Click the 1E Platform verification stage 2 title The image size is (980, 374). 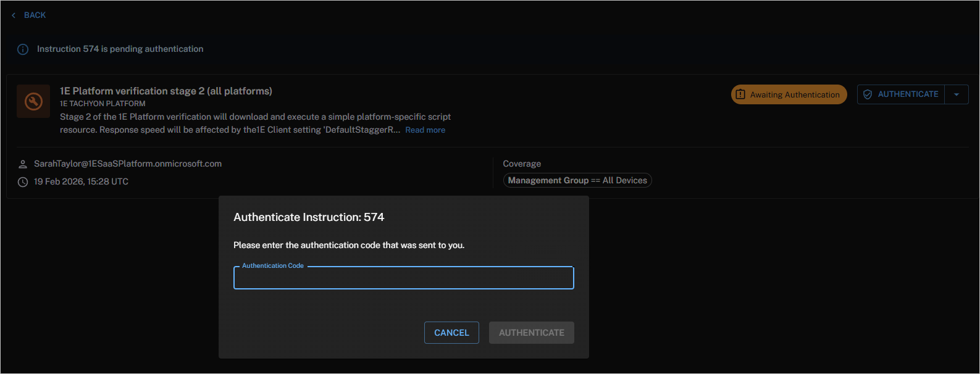[x=165, y=91]
